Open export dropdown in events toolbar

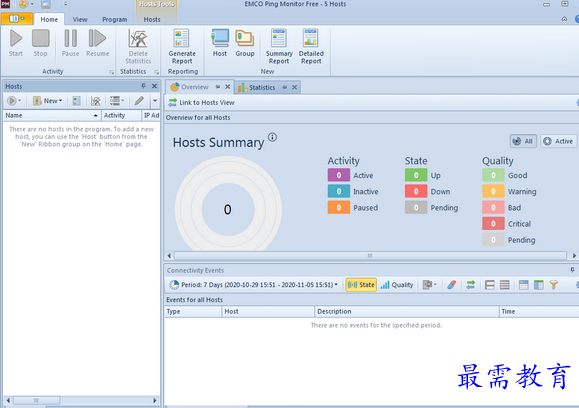(x=429, y=285)
